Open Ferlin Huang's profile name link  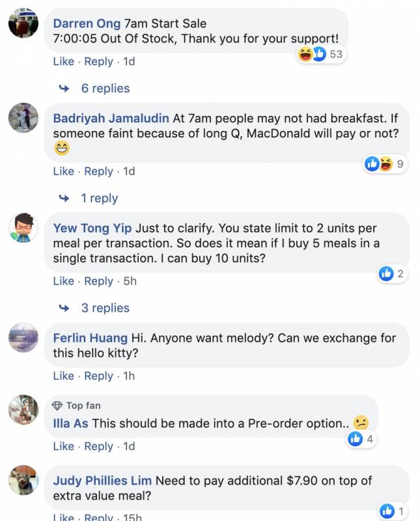[90, 337]
